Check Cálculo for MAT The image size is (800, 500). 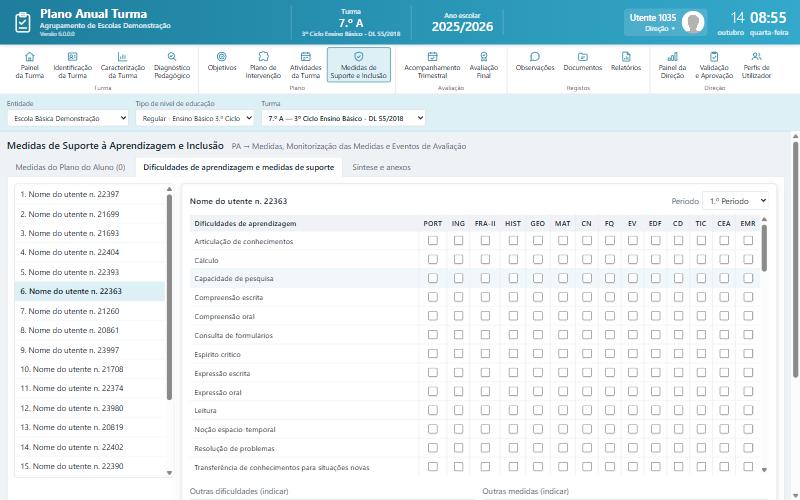(x=563, y=259)
